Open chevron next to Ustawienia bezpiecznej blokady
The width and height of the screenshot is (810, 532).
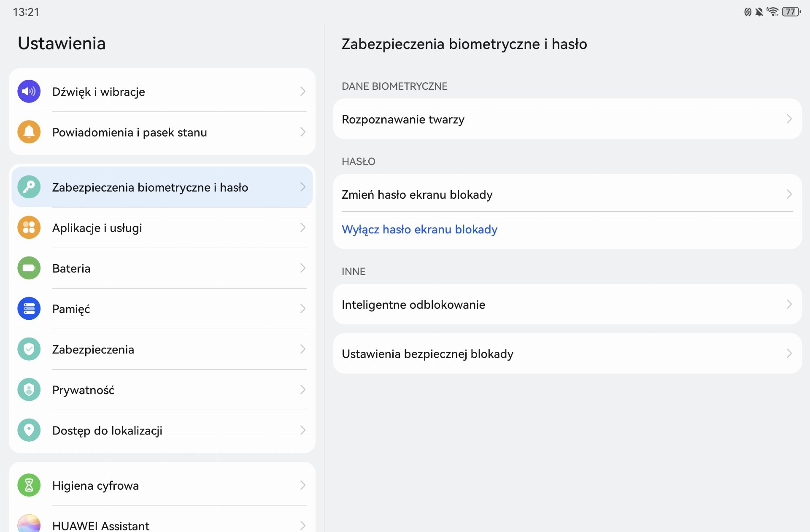pos(789,354)
